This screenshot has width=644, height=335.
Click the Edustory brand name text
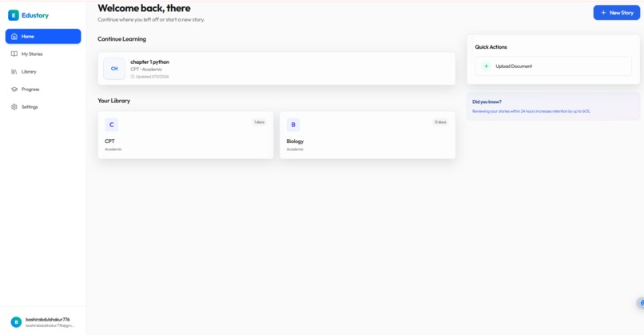point(35,15)
